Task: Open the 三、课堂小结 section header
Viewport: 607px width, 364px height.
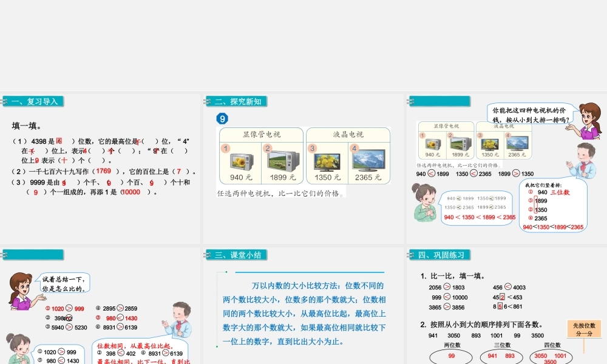Action: click(237, 255)
